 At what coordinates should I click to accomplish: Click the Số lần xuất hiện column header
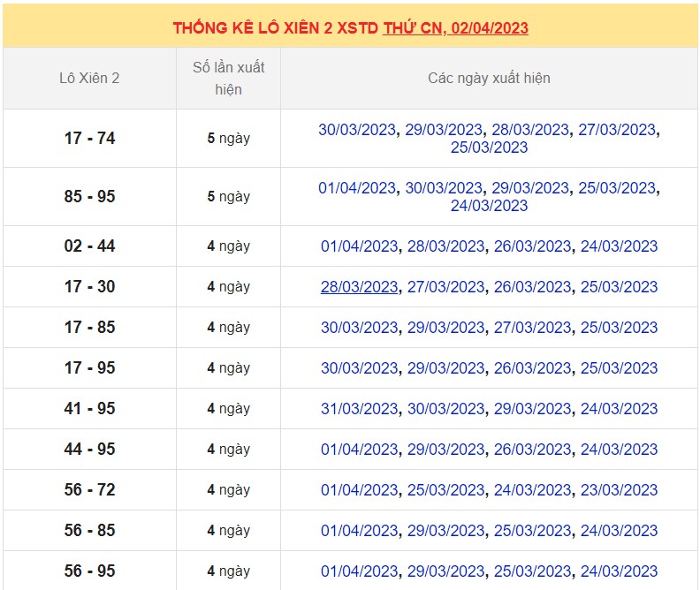[228, 78]
